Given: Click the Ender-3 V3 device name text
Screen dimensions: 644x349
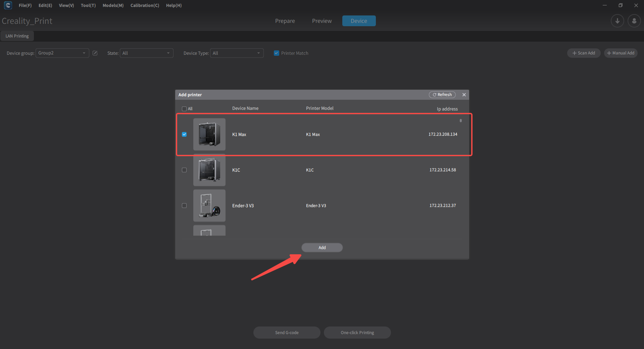Looking at the screenshot, I should pyautogui.click(x=243, y=206).
